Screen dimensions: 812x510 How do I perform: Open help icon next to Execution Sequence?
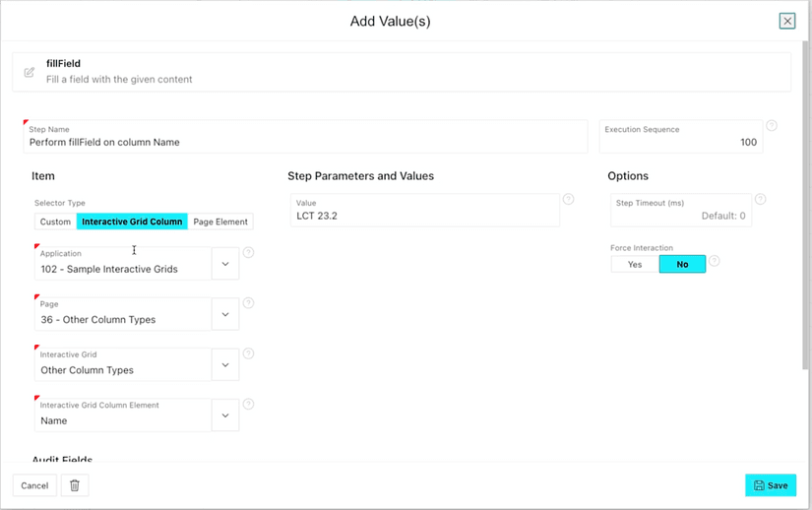tap(771, 125)
